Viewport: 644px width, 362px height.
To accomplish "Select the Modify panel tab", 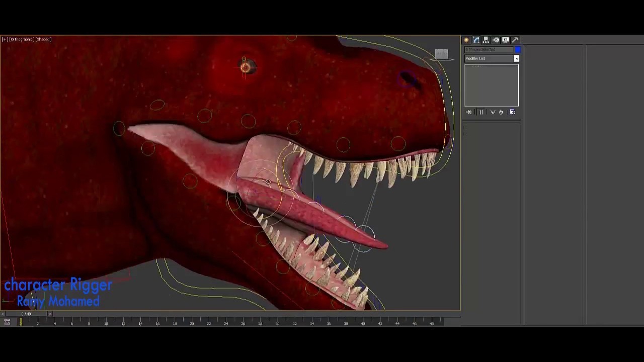I will 476,40.
